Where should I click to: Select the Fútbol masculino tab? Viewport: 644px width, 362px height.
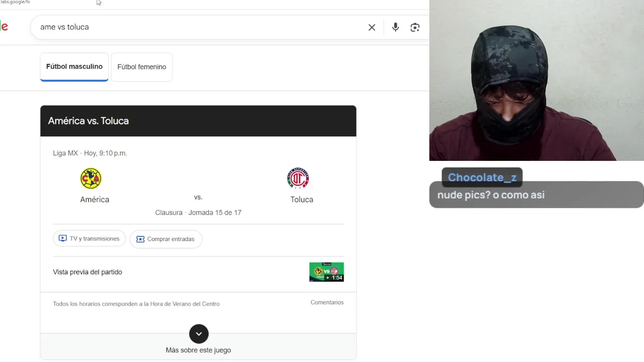pyautogui.click(x=74, y=67)
